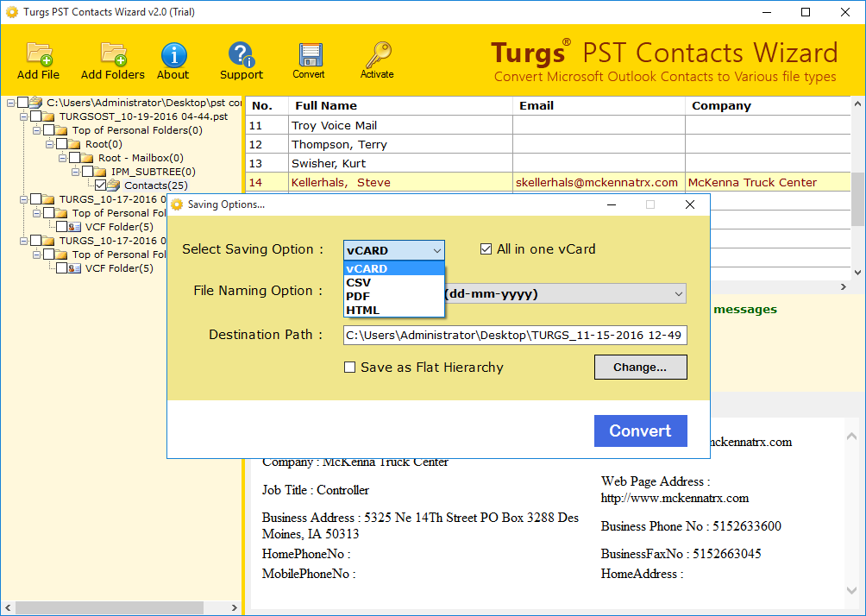Collapse the C:\Users\Administrator root tree node

coord(10,103)
